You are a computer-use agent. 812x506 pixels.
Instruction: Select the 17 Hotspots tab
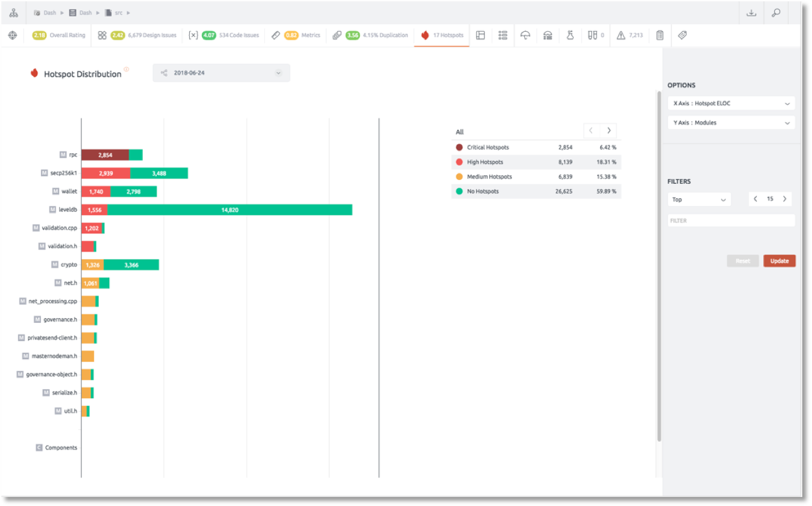[442, 35]
